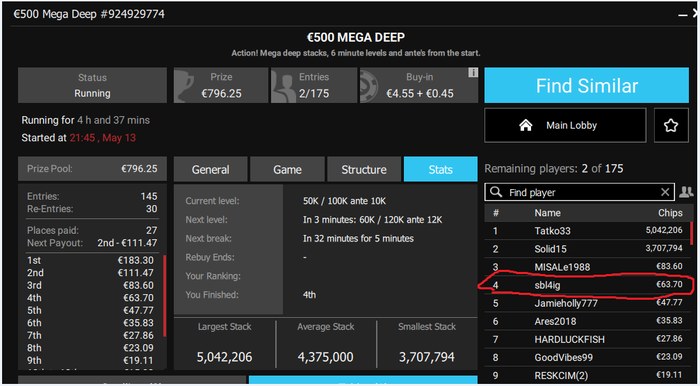Screen dimensions: 700x386
Task: Open the General tab
Action: 210,169
